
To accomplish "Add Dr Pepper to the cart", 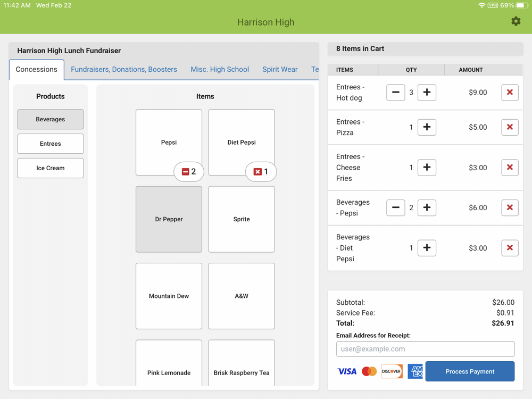I will click(169, 219).
